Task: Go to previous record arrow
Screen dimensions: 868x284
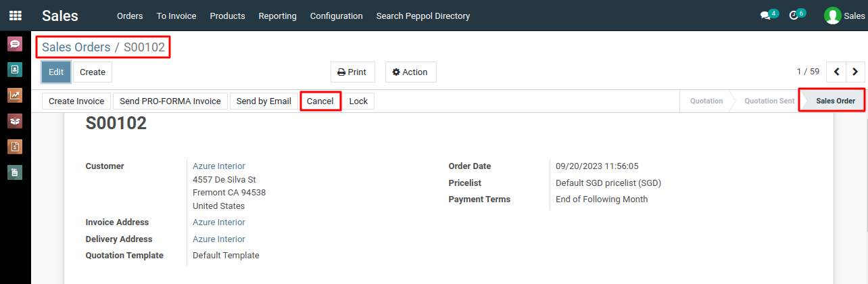Action: pyautogui.click(x=837, y=72)
